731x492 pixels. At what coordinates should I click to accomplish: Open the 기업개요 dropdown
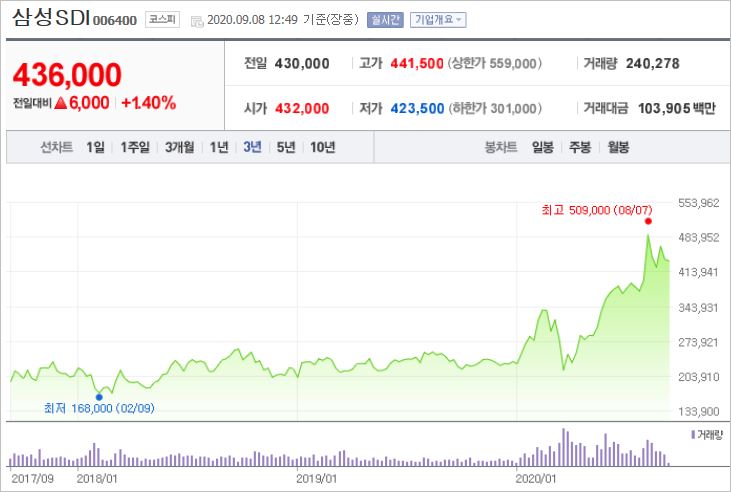[x=438, y=20]
